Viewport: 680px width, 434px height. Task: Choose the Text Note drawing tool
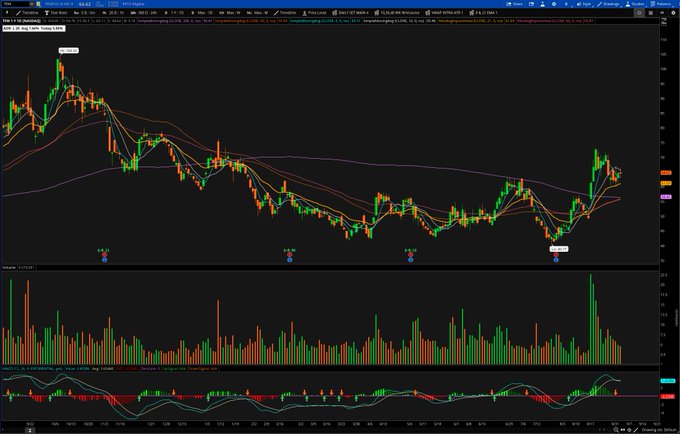tap(56, 13)
